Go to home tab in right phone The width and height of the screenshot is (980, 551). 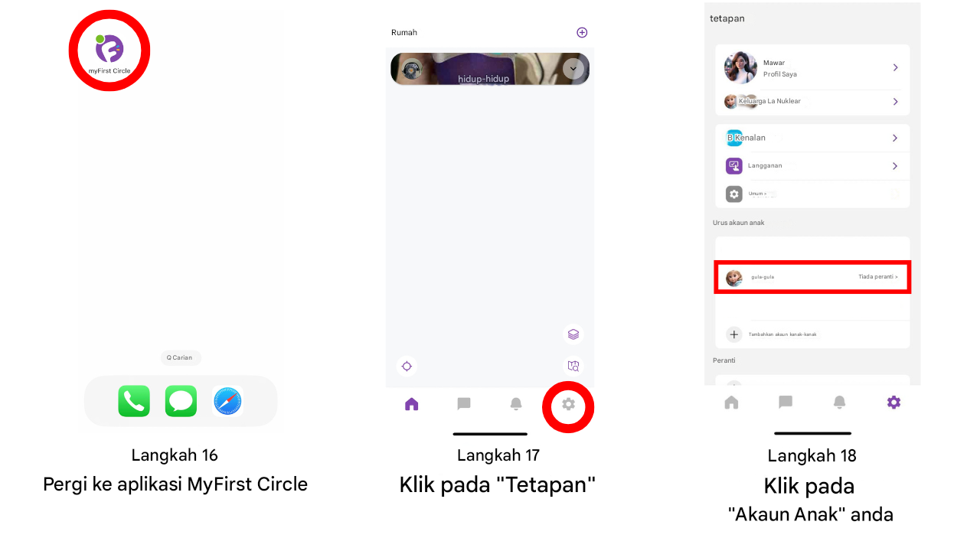pyautogui.click(x=732, y=402)
